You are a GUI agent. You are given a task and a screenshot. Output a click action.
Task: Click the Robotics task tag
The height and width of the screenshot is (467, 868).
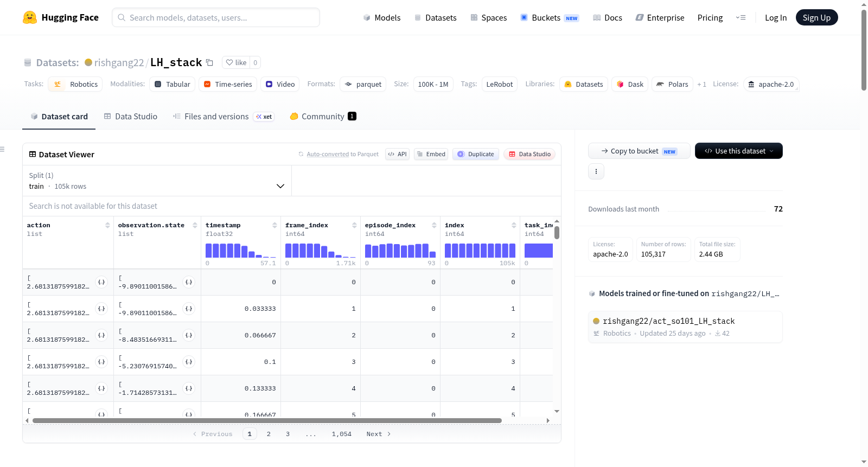[75, 84]
